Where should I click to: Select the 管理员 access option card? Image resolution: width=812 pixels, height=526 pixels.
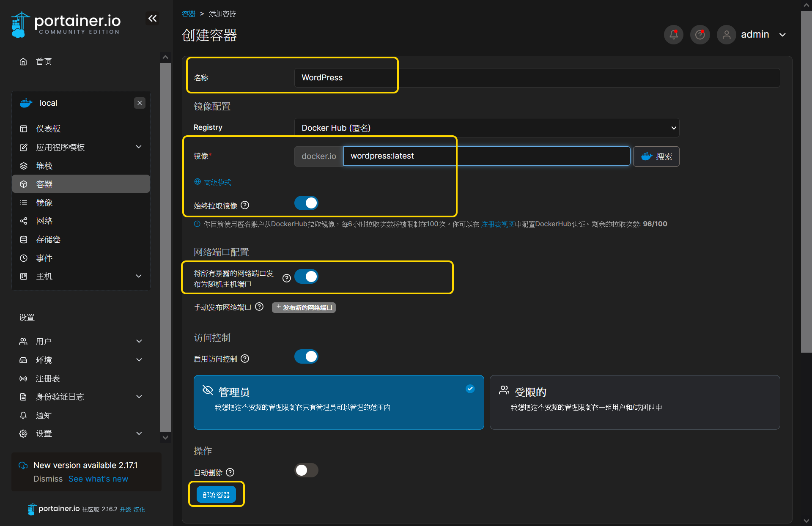point(339,402)
